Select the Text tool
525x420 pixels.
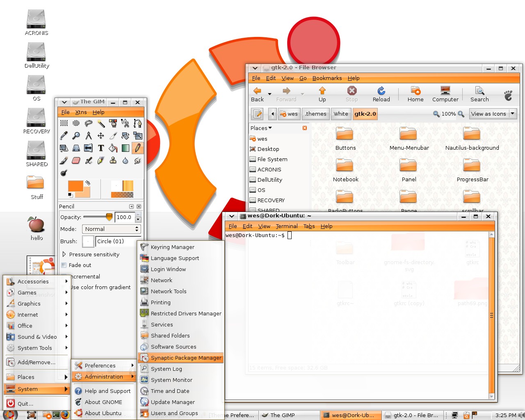101,148
